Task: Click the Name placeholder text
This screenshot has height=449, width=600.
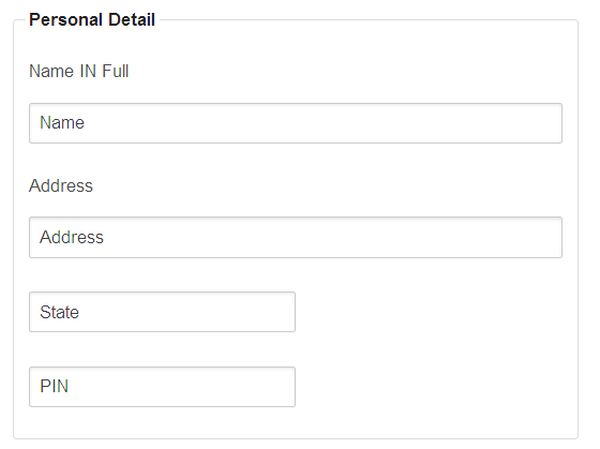Action: pos(62,123)
